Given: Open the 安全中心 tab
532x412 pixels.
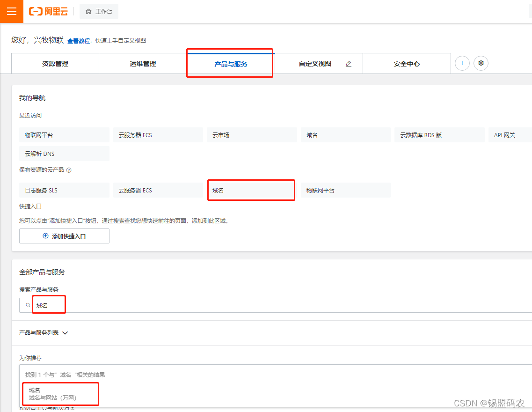Looking at the screenshot, I should [x=406, y=63].
